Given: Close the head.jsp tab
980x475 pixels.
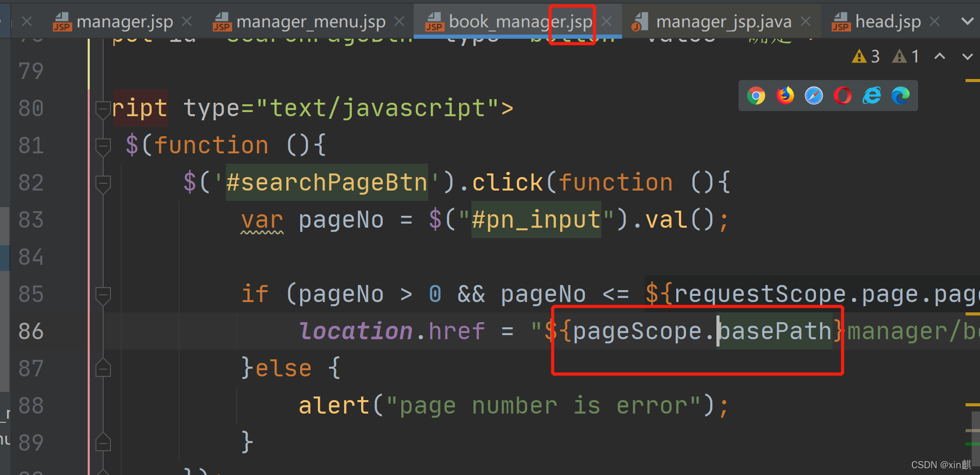Looking at the screenshot, I should pos(935,22).
